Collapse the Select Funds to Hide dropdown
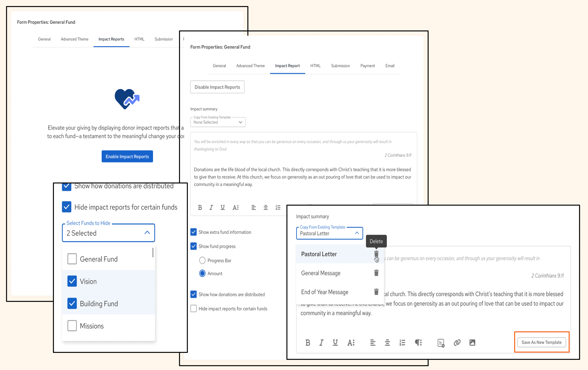This screenshot has height=370, width=588. [147, 233]
